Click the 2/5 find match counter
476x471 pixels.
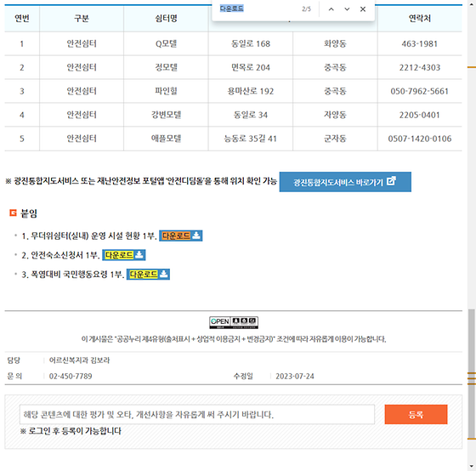[306, 9]
